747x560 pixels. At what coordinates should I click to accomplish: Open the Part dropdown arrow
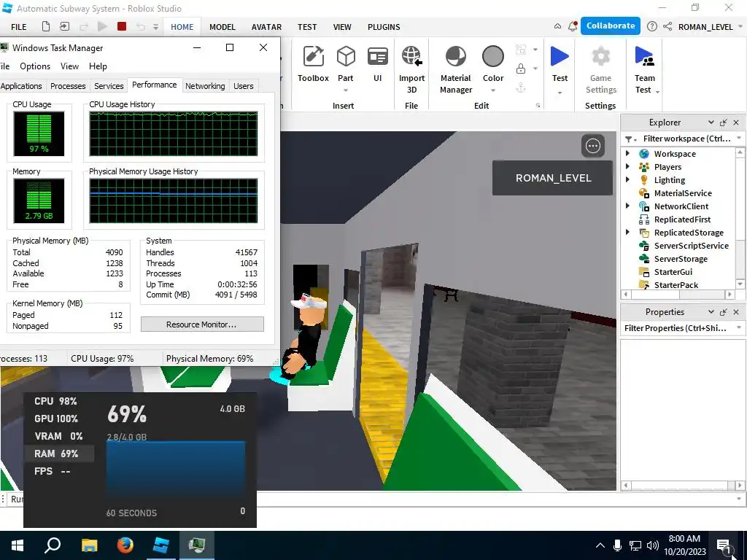click(346, 90)
